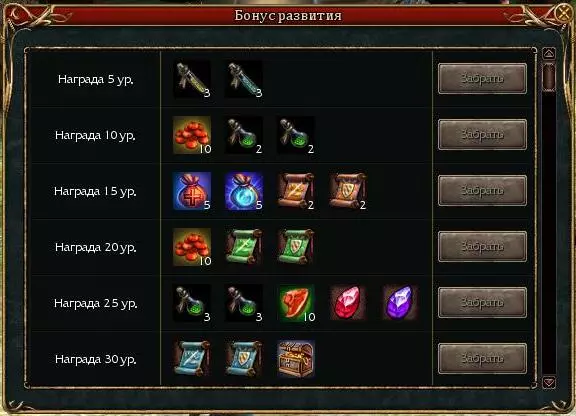The image size is (576, 416).
Task: Click orange shield scroll in level 15 reward
Action: pos(348,191)
